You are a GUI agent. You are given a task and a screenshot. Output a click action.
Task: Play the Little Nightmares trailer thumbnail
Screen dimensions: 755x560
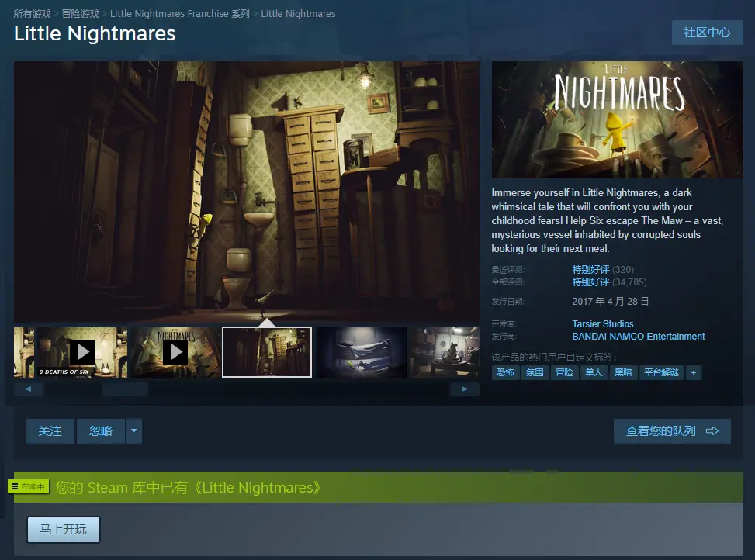175,352
